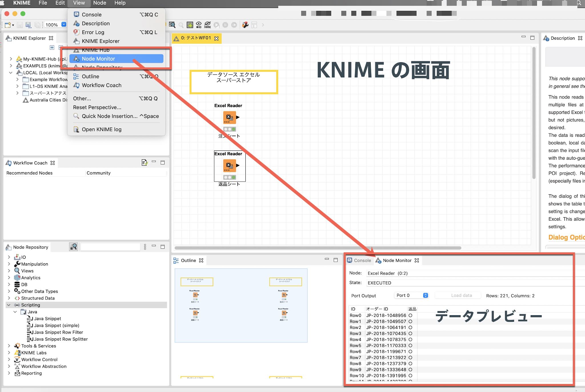
Task: Click the Load data button
Action: click(x=458, y=295)
